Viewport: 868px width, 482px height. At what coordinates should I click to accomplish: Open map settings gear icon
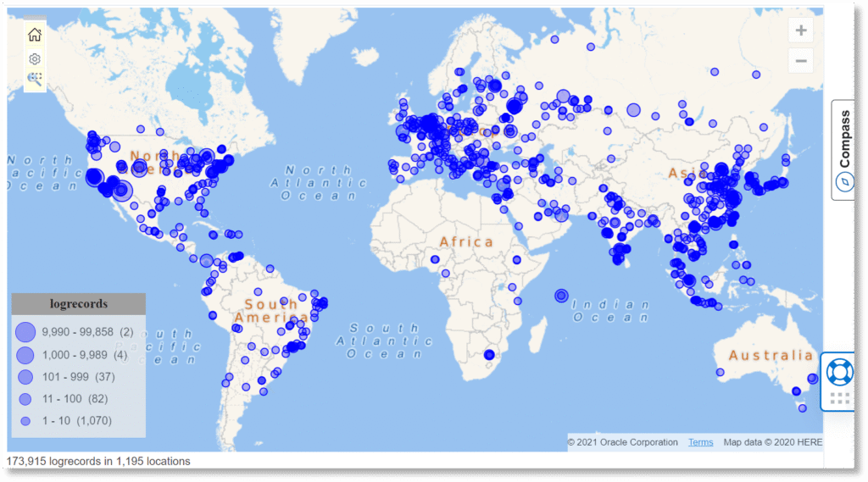[35, 58]
